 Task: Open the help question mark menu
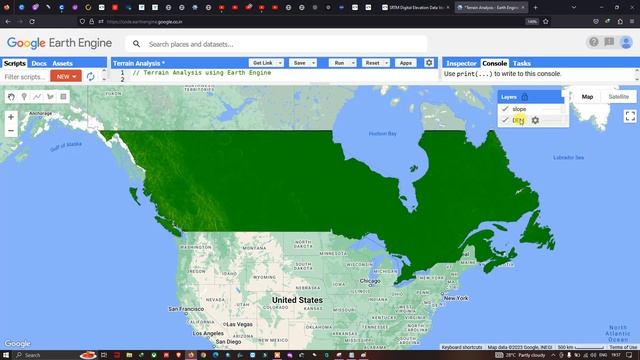593,42
